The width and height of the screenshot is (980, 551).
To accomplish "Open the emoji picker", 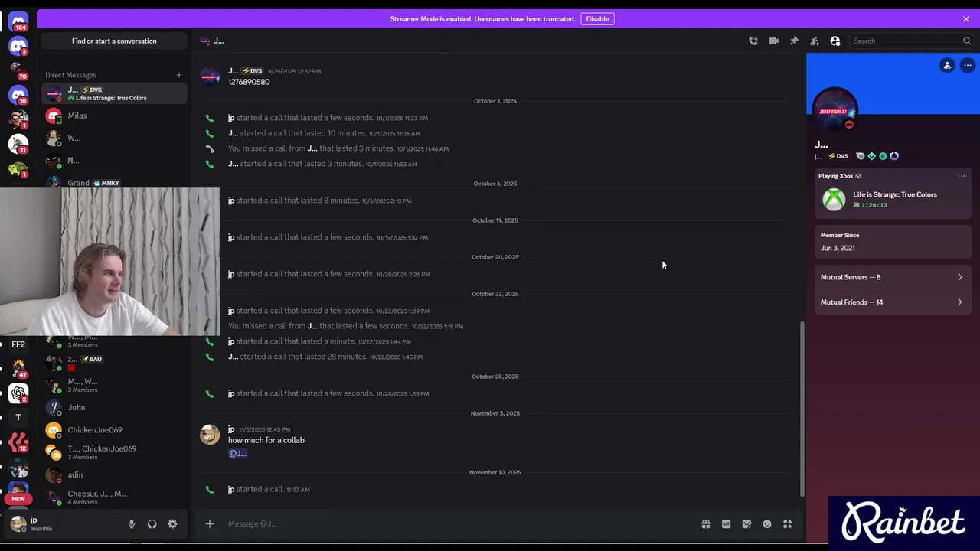I will pos(767,524).
